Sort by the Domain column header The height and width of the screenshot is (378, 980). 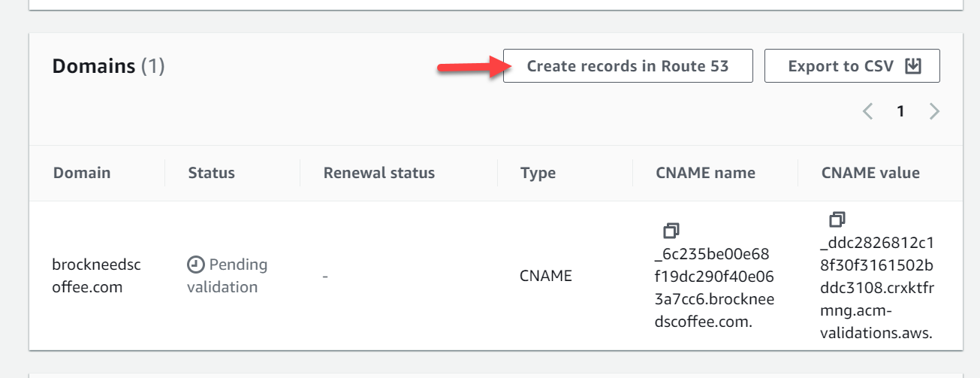tap(82, 173)
